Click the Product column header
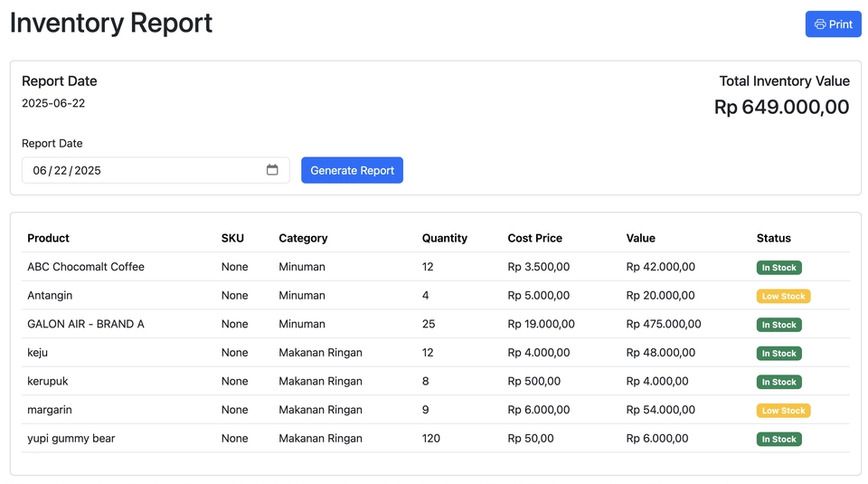 49,238
